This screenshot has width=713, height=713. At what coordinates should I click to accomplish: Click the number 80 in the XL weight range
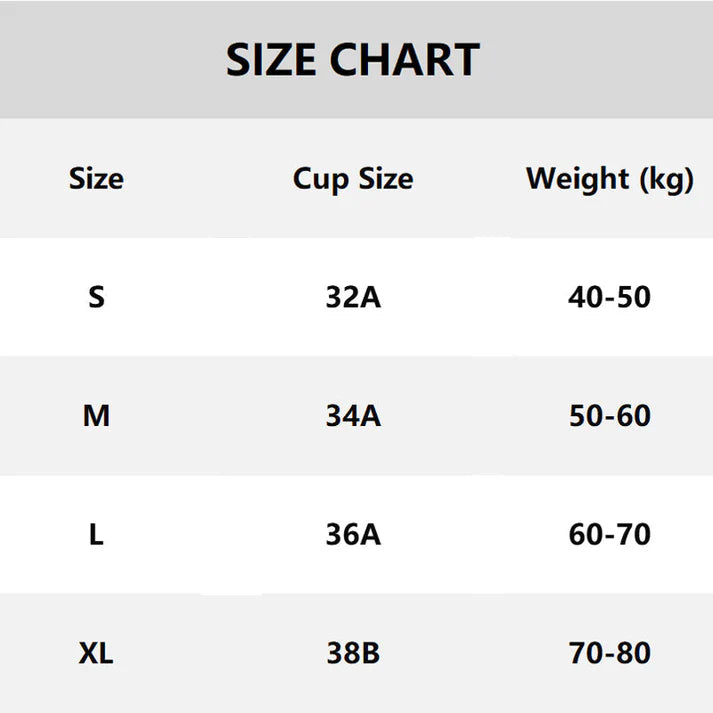pyautogui.click(x=633, y=654)
